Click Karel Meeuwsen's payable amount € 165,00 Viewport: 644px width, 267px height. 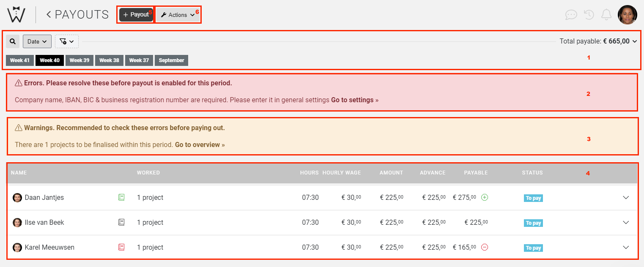pyautogui.click(x=464, y=247)
